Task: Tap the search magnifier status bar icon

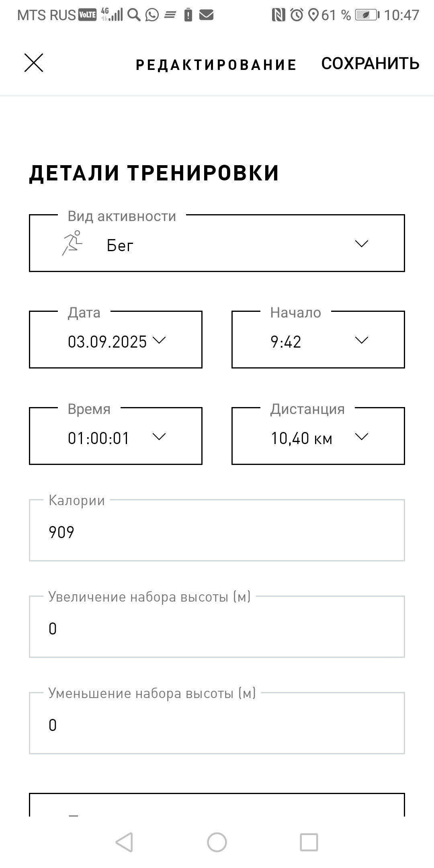Action: [134, 15]
